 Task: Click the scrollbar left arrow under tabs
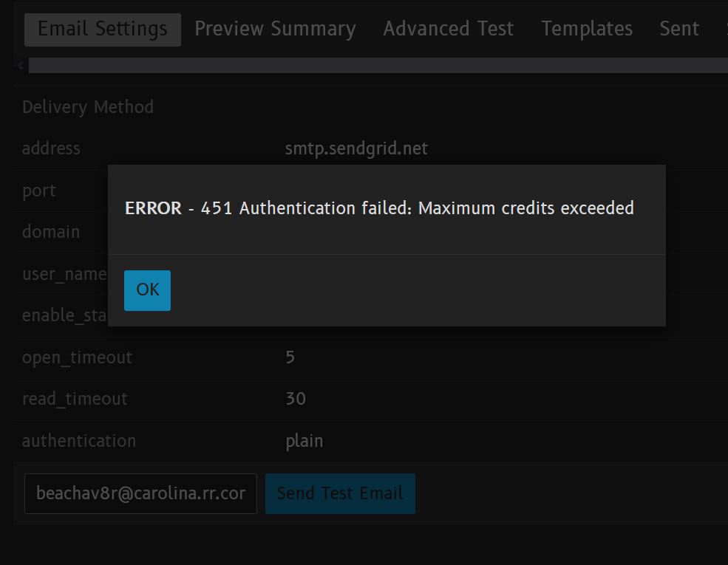click(21, 66)
